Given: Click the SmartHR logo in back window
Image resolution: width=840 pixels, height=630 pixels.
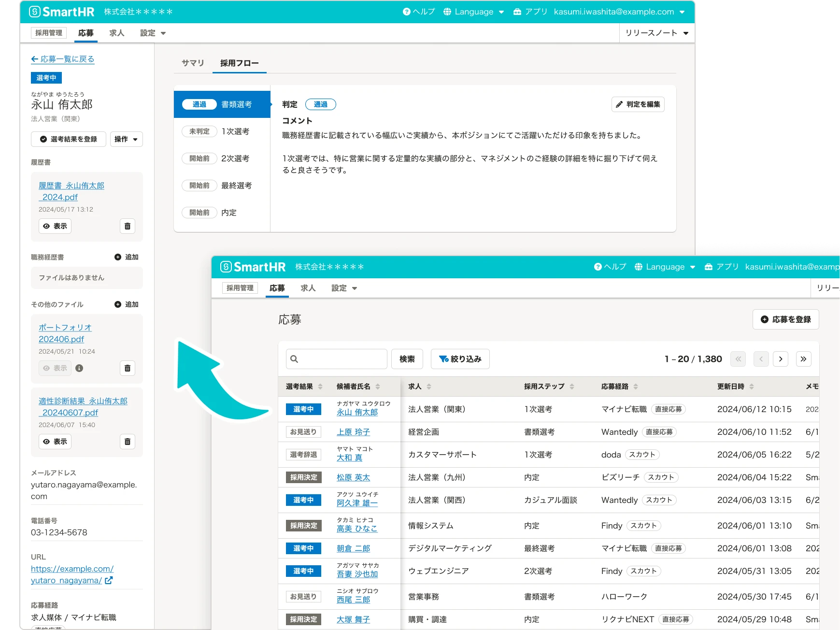Looking at the screenshot, I should pos(61,12).
